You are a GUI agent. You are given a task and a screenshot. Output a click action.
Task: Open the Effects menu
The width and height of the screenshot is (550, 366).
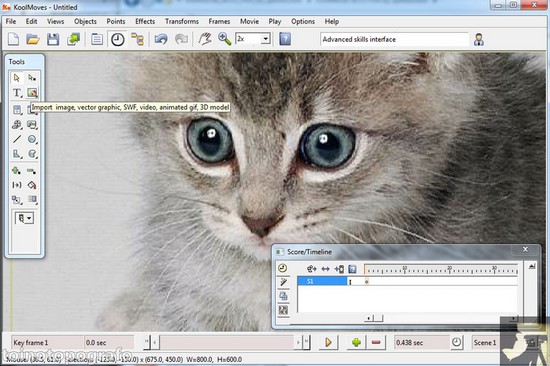tap(145, 21)
